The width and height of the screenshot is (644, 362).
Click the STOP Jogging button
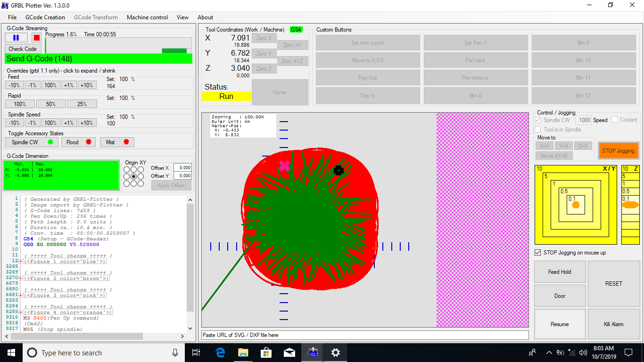tap(618, 151)
